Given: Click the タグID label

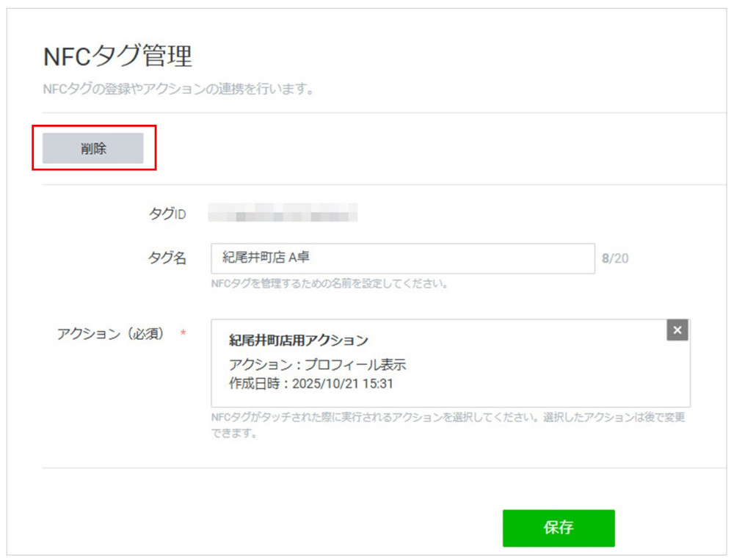Looking at the screenshot, I should tap(167, 214).
